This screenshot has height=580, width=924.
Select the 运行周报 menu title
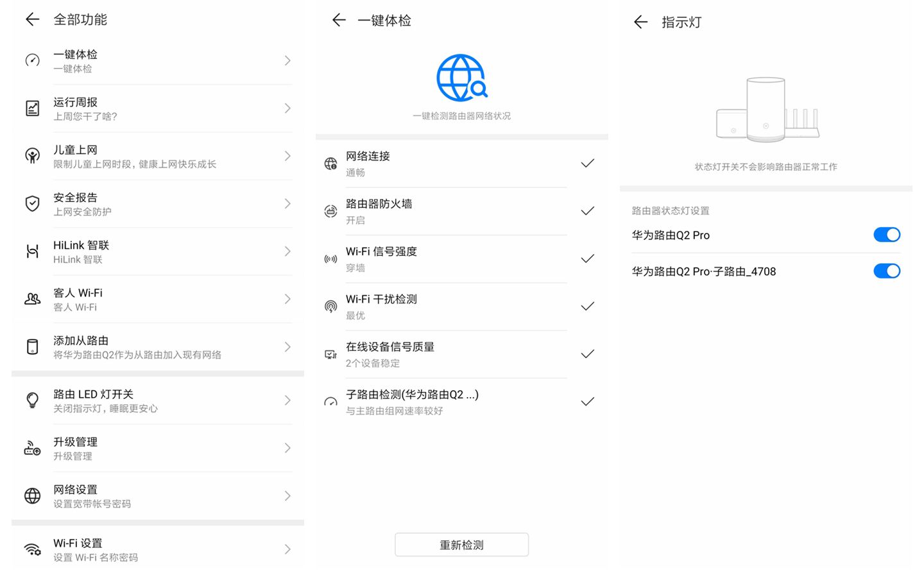point(75,102)
